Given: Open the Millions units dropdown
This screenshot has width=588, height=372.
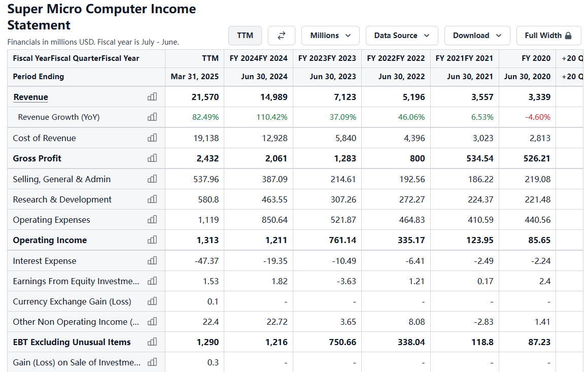Looking at the screenshot, I should pos(330,36).
